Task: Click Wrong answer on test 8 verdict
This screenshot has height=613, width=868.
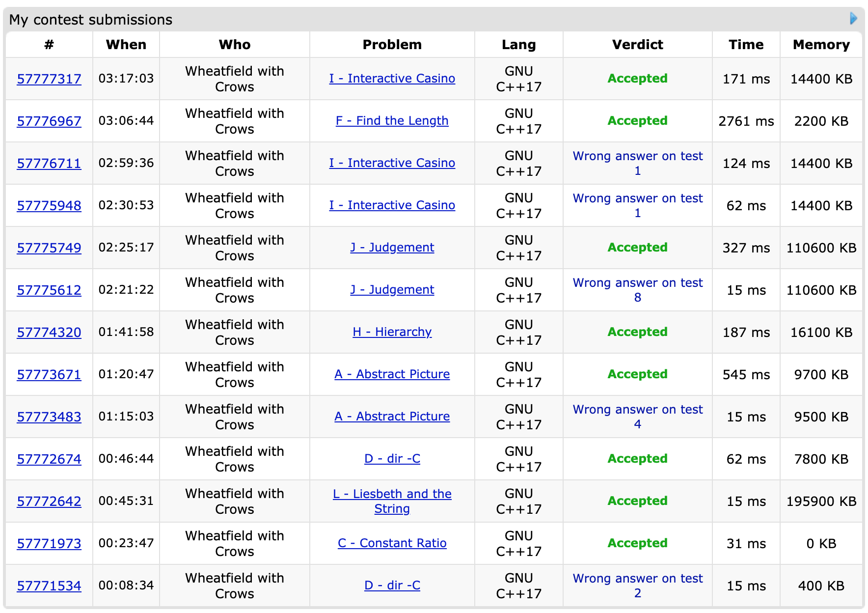Action: point(637,290)
